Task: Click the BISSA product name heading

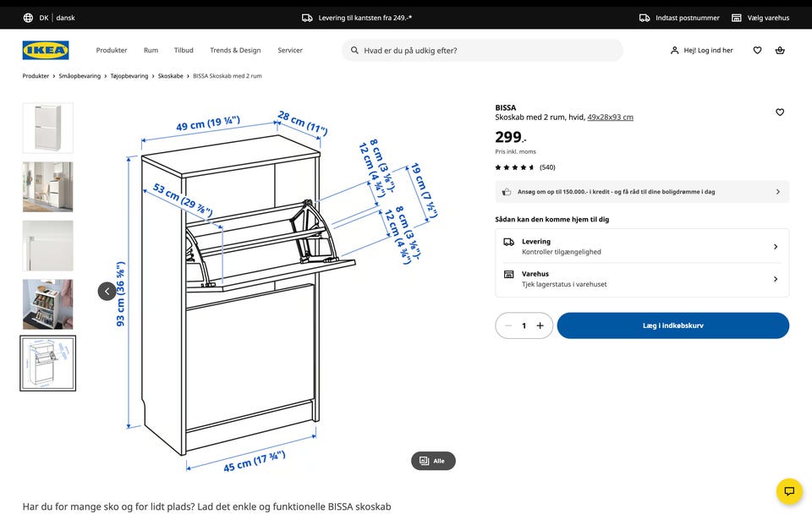Action: pyautogui.click(x=506, y=107)
